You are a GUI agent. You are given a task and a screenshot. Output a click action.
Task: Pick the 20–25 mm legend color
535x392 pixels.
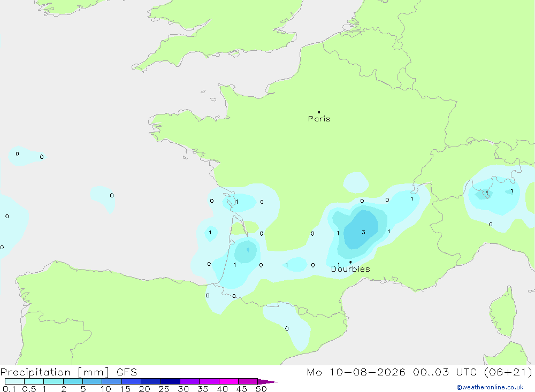[151, 381]
